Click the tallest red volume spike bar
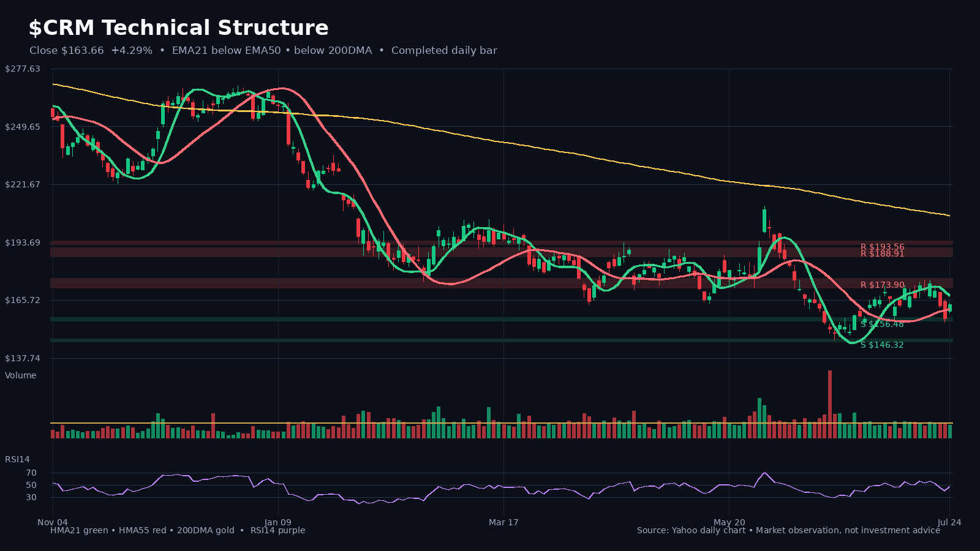 [x=830, y=404]
